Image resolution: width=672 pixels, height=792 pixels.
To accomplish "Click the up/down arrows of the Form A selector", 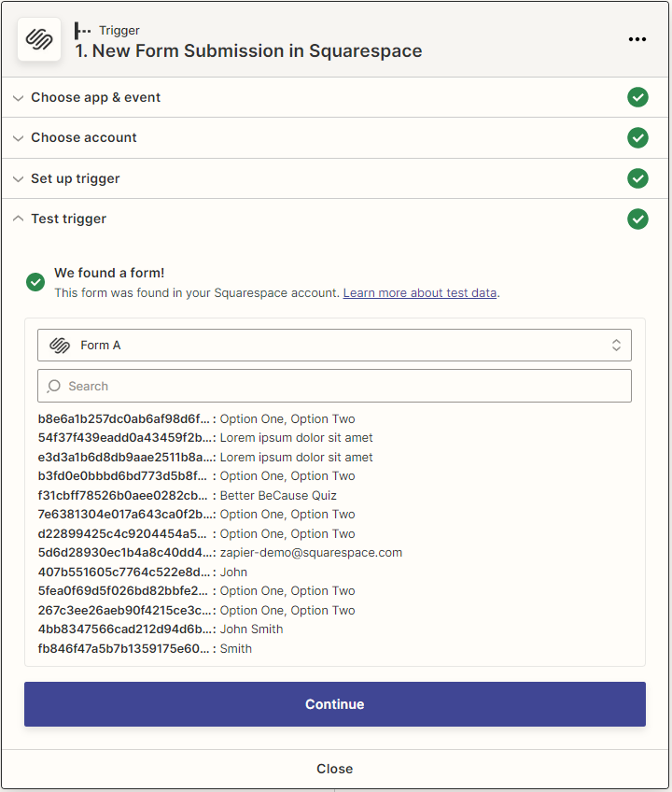I will [616, 345].
